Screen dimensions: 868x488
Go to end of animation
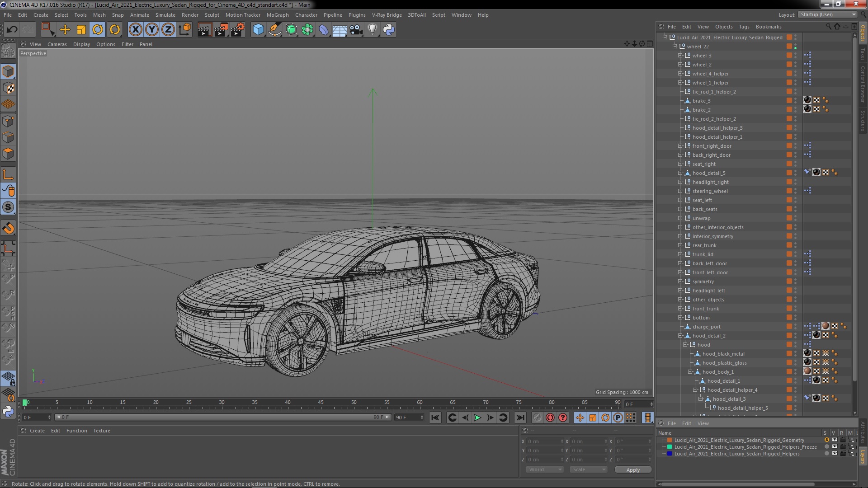point(520,418)
